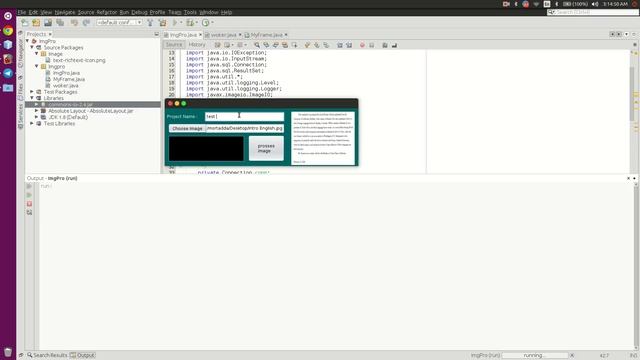Click the Search field in menu bar
640x360 pixels.
(x=593, y=12)
